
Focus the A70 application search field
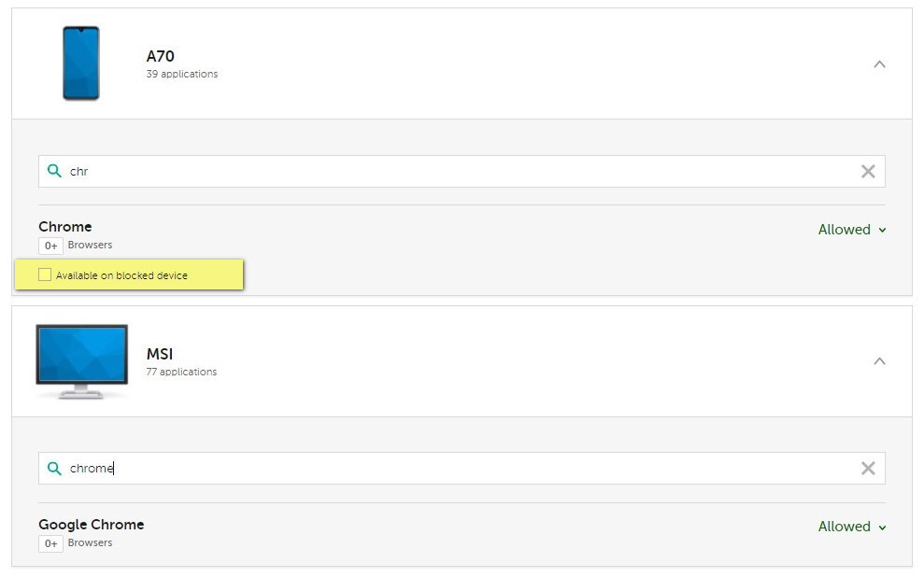[x=458, y=171]
